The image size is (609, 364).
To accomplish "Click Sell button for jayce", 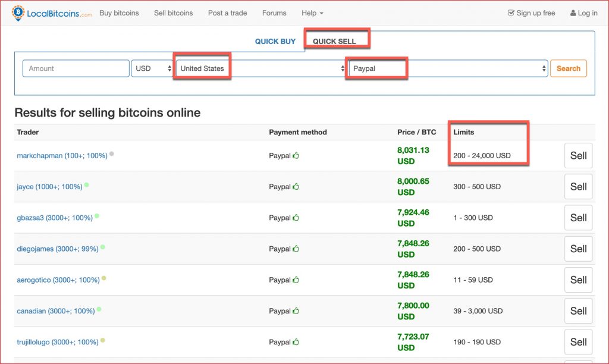I will tap(578, 187).
